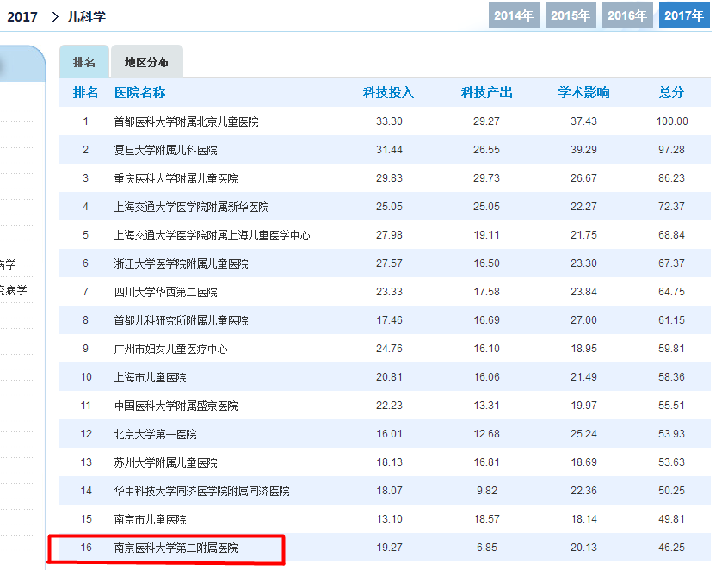Click the 排名 column header

85,92
